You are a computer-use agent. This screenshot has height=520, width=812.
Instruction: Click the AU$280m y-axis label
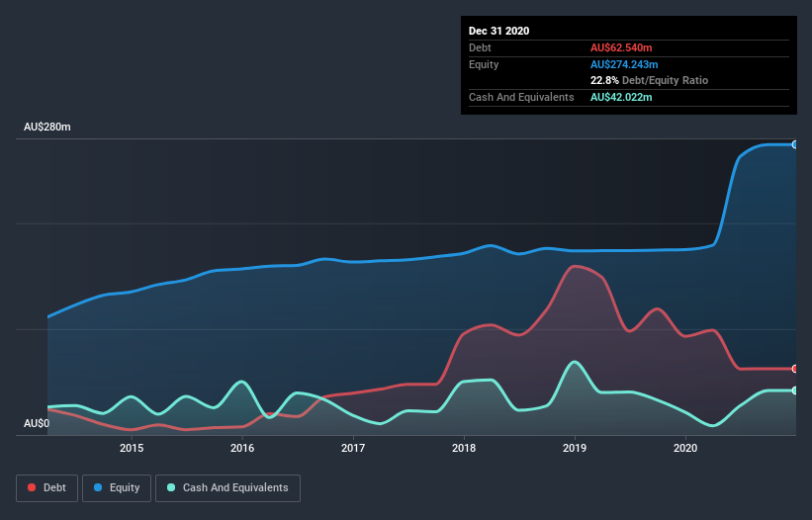47,127
